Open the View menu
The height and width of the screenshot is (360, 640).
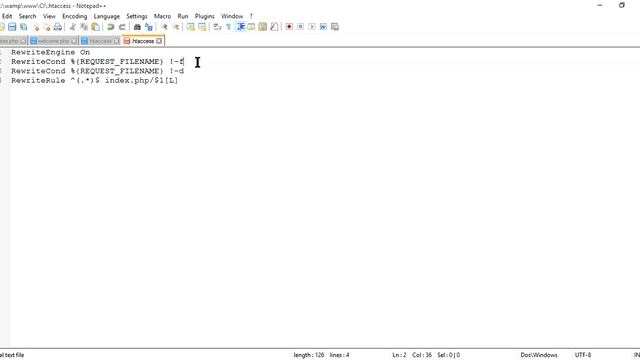point(49,16)
